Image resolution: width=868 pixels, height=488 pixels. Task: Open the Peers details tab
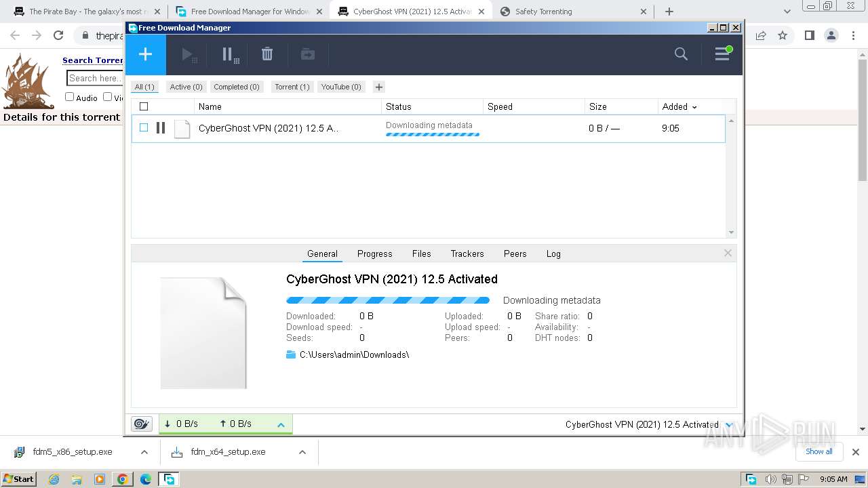pos(515,253)
